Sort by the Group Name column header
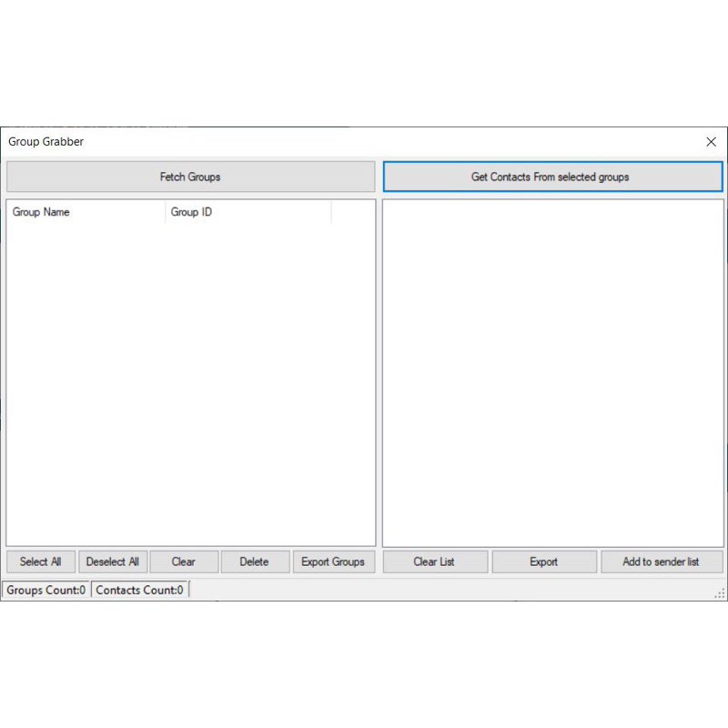This screenshot has height=728, width=728. coord(86,212)
